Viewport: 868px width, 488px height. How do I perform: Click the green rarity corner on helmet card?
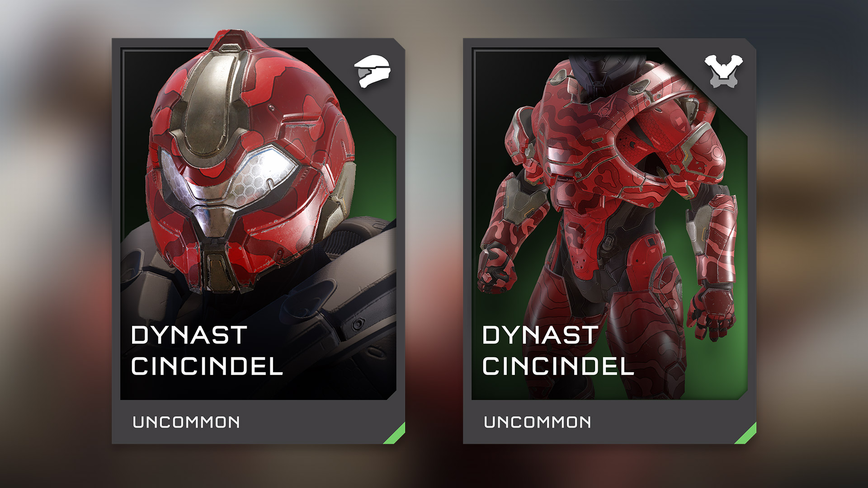click(x=395, y=434)
